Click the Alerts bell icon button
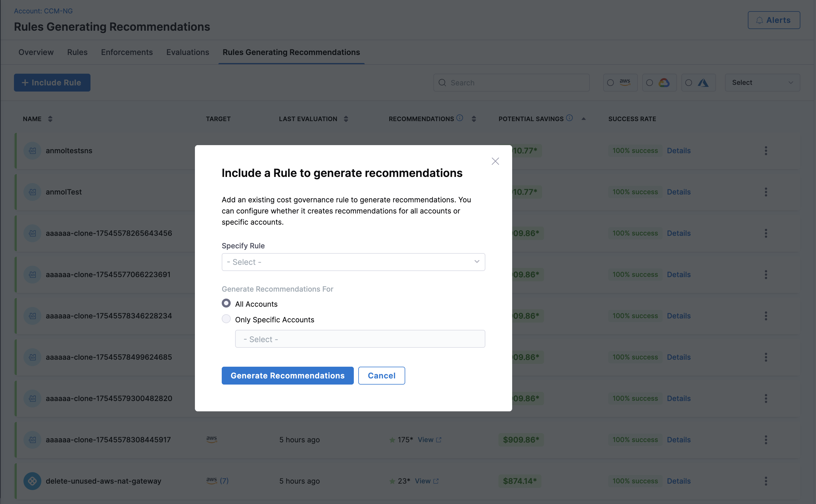The width and height of the screenshot is (816, 504). pos(773,20)
